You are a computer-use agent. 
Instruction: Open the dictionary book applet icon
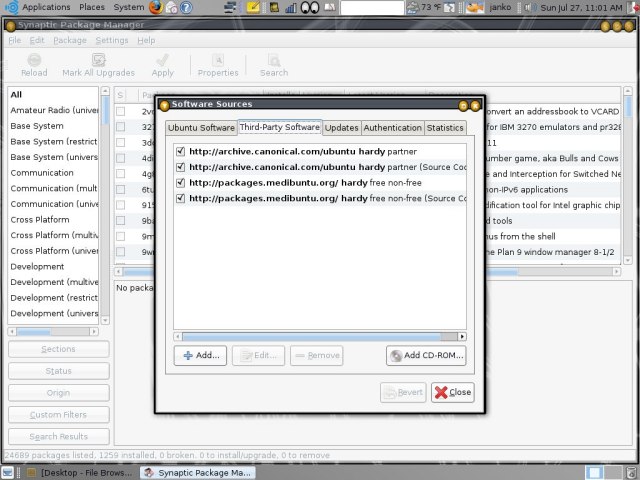point(330,7)
